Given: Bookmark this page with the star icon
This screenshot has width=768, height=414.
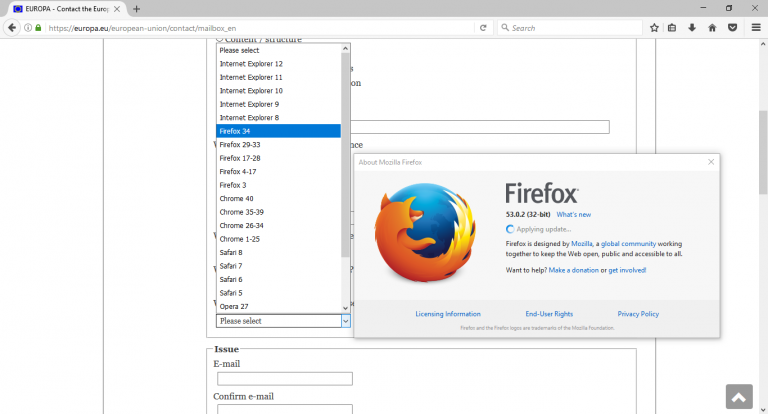Looking at the screenshot, I should click(x=654, y=28).
